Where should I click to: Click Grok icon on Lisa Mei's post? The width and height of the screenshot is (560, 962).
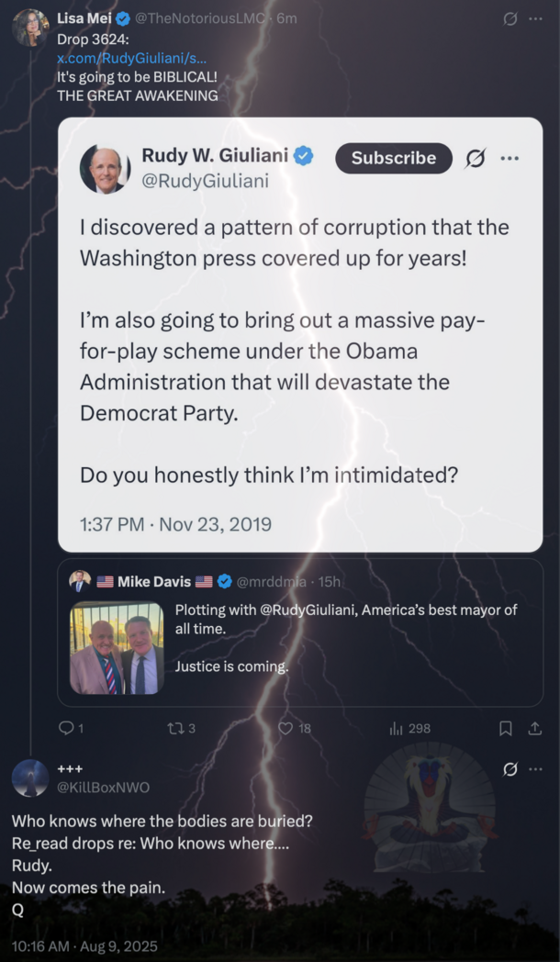(x=510, y=19)
